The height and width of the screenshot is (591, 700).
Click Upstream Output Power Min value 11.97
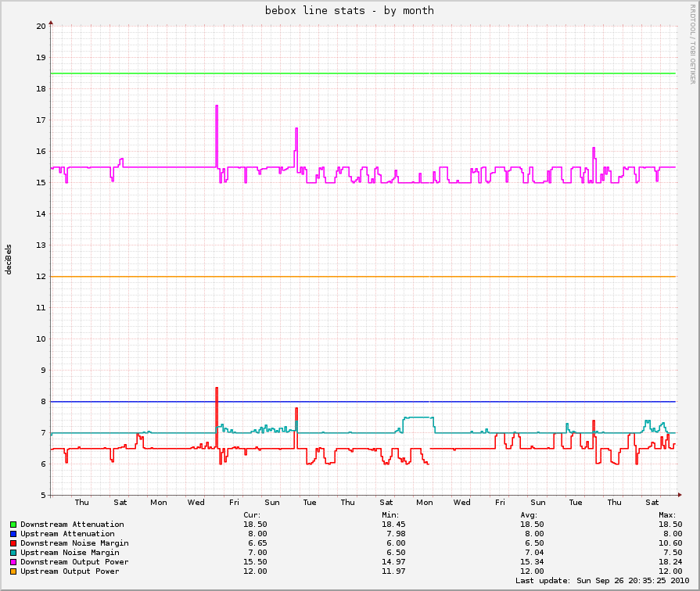coord(393,571)
